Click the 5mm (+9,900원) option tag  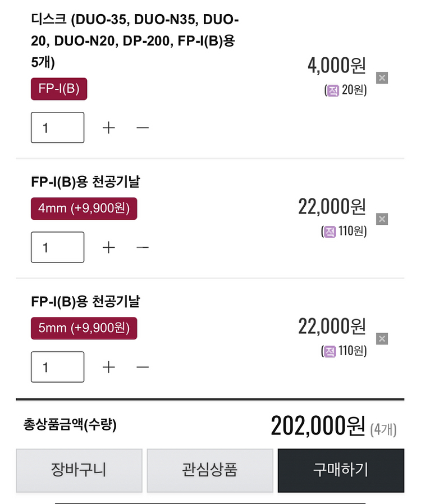pos(84,328)
